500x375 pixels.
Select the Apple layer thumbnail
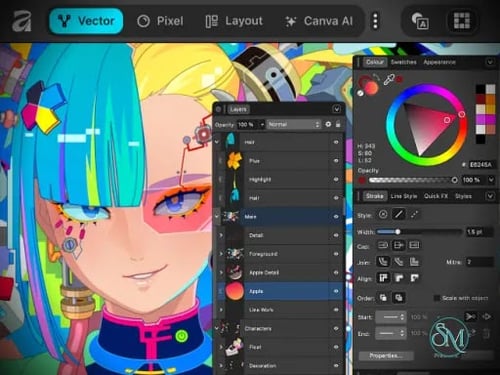235,291
